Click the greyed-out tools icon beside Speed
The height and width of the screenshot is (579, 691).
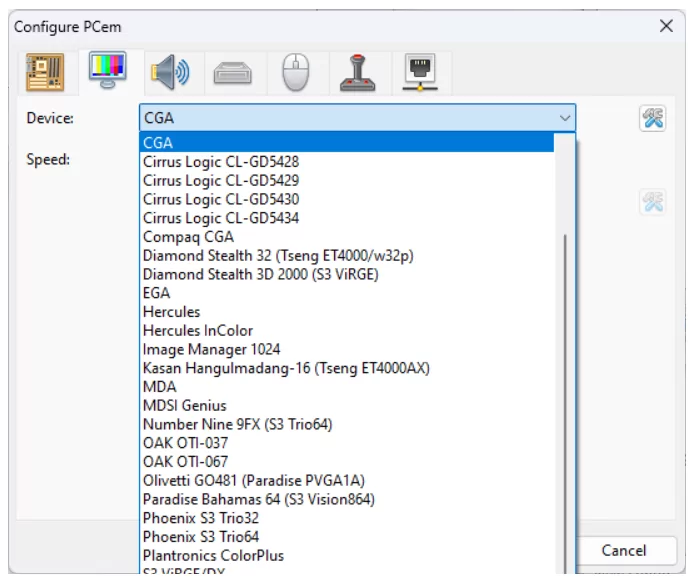tap(652, 202)
